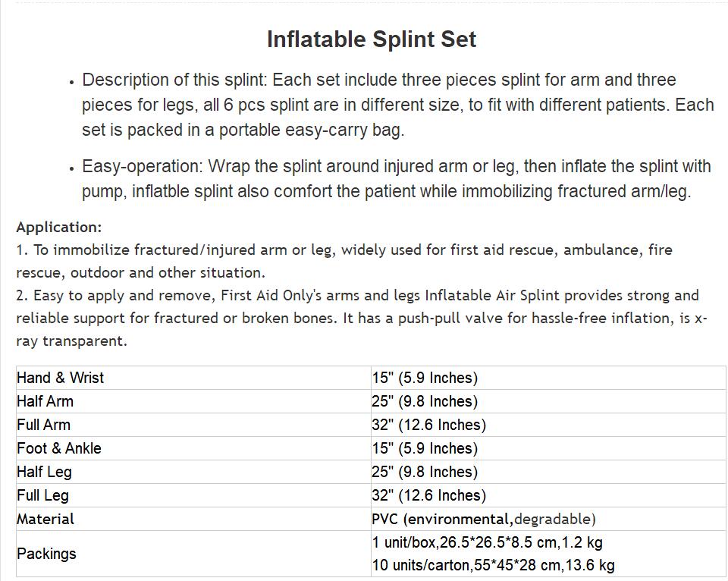The width and height of the screenshot is (728, 581).
Task: Select the bold 'Application:' label
Action: tap(58, 227)
